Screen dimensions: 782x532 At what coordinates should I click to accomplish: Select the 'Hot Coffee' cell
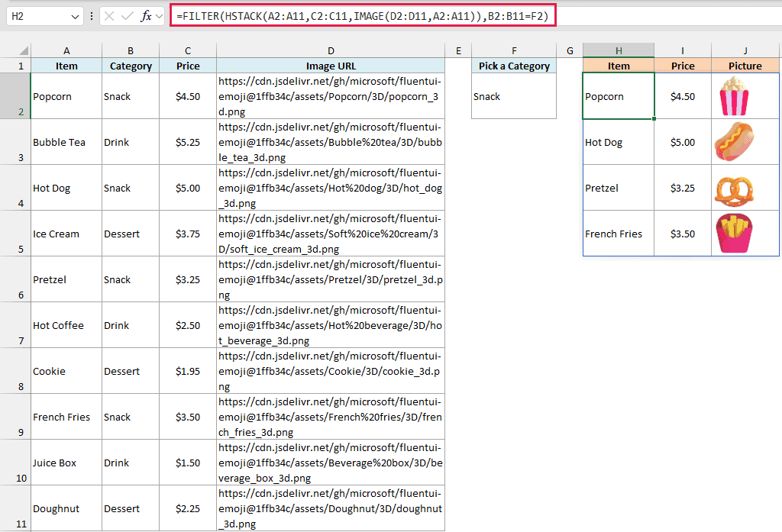(66, 325)
